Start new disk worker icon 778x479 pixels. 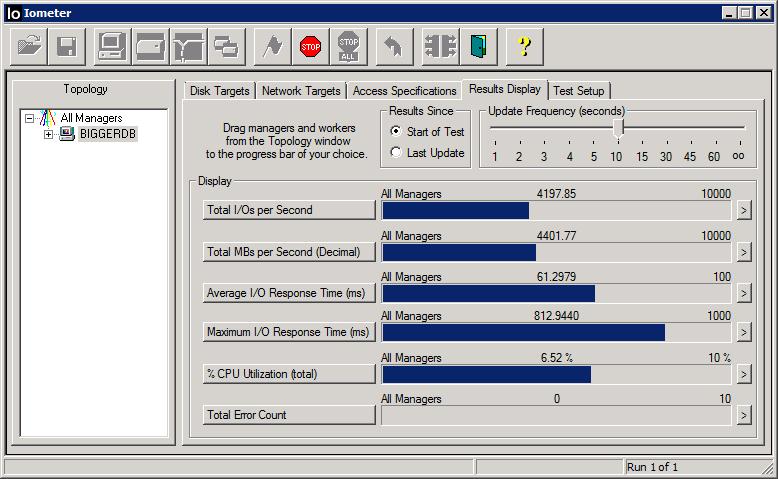(150, 47)
